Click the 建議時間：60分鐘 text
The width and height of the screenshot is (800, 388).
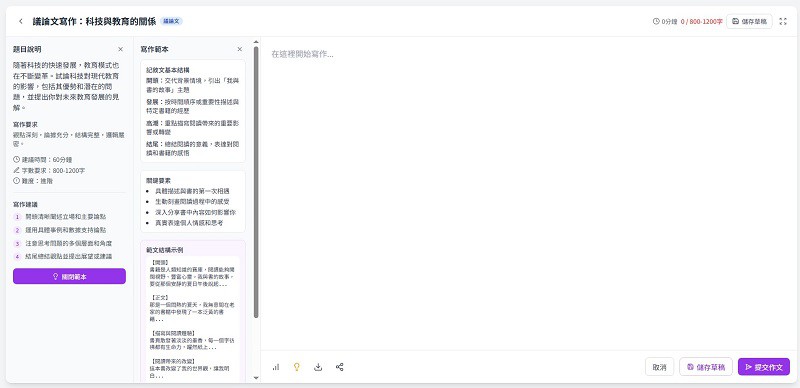click(47, 160)
